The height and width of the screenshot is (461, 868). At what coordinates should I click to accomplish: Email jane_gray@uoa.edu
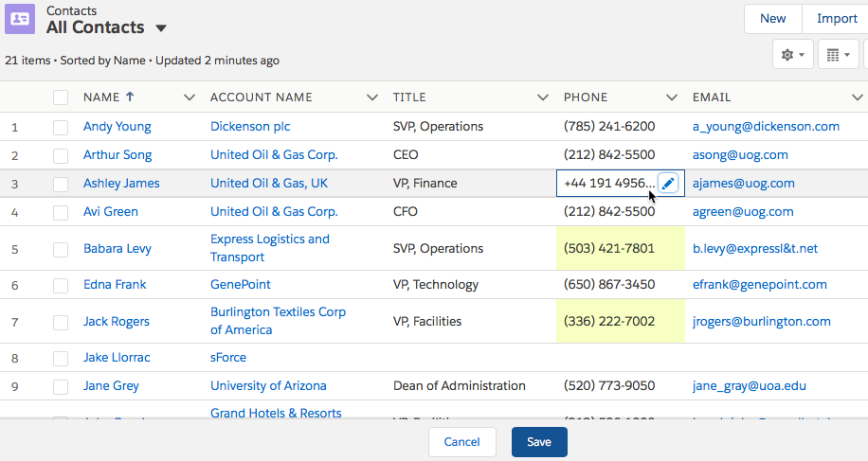point(749,385)
